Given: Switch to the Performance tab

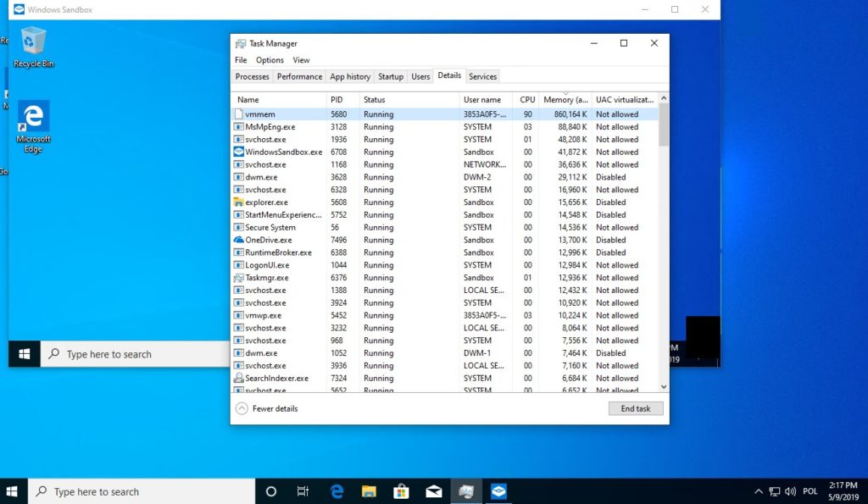Looking at the screenshot, I should [x=299, y=76].
